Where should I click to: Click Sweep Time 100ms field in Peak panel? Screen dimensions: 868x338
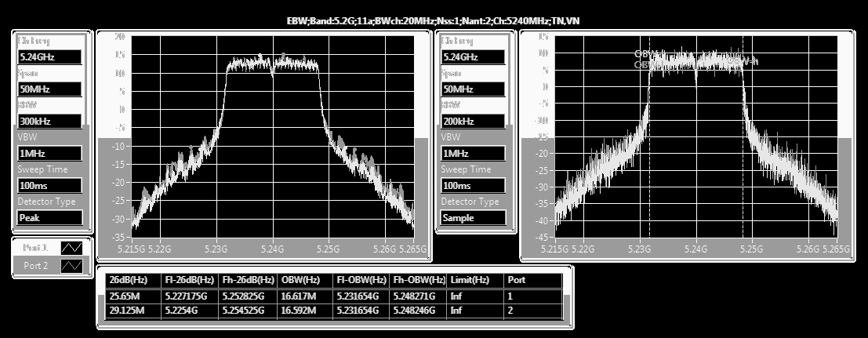pos(49,186)
